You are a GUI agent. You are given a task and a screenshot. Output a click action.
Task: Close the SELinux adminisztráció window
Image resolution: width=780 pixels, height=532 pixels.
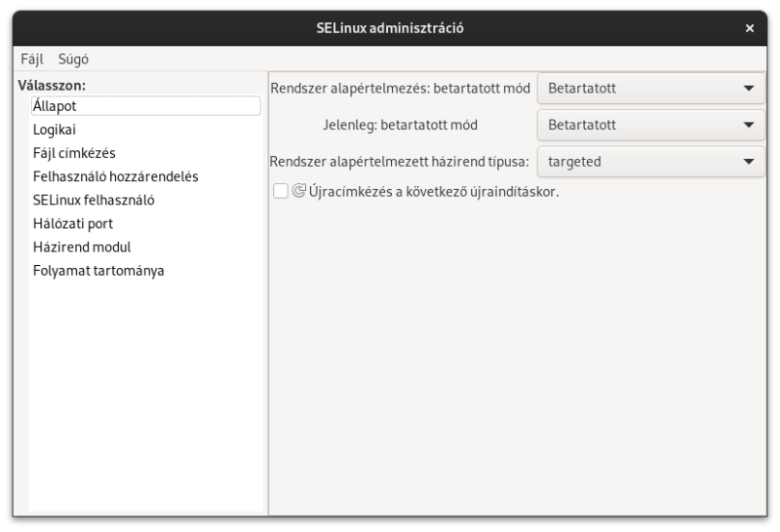pos(749,28)
